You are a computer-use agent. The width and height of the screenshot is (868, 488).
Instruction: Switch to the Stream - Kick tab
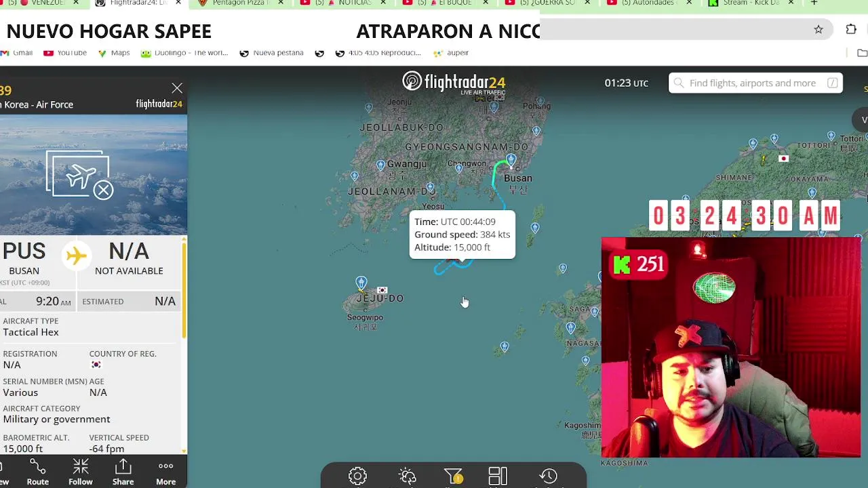(750, 3)
